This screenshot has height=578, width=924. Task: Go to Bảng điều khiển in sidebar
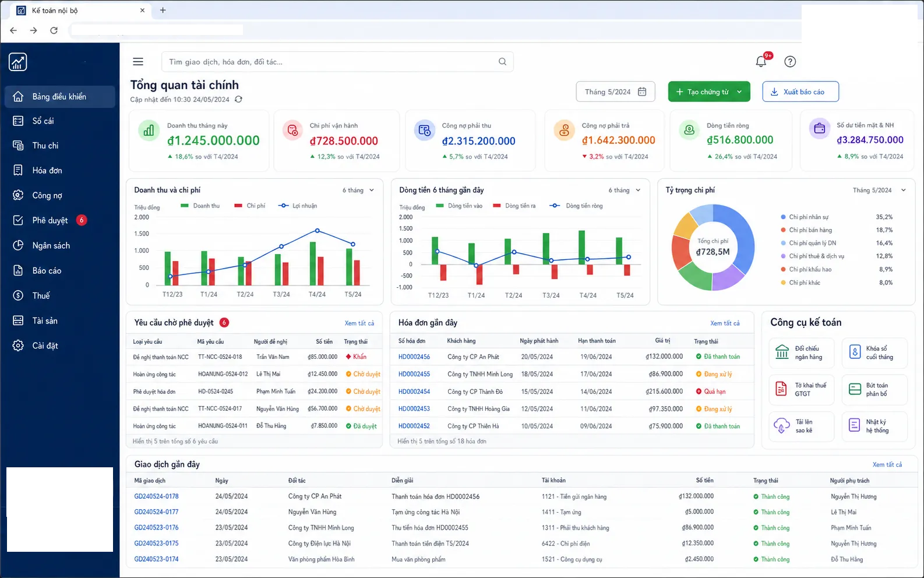[59, 97]
